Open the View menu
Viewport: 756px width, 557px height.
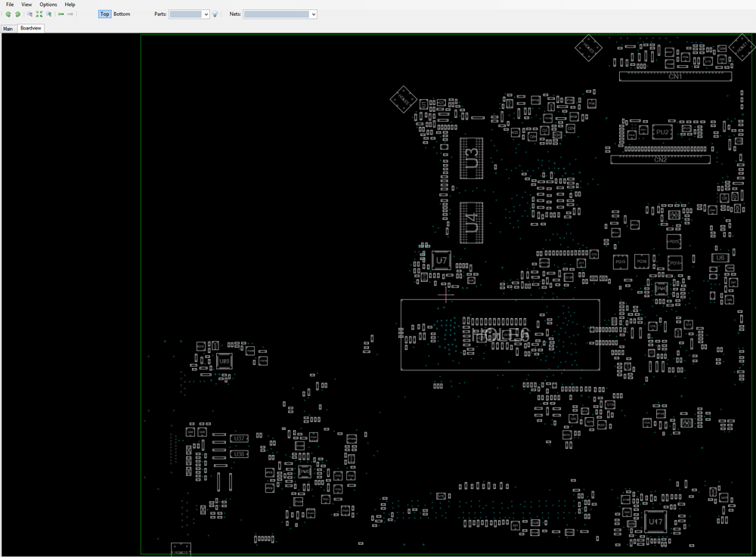pos(26,5)
